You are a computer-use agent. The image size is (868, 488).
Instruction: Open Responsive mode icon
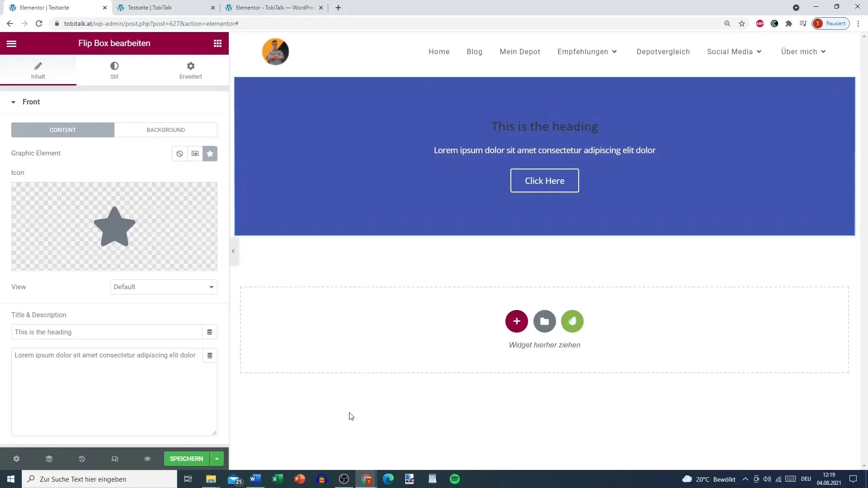pyautogui.click(x=115, y=459)
